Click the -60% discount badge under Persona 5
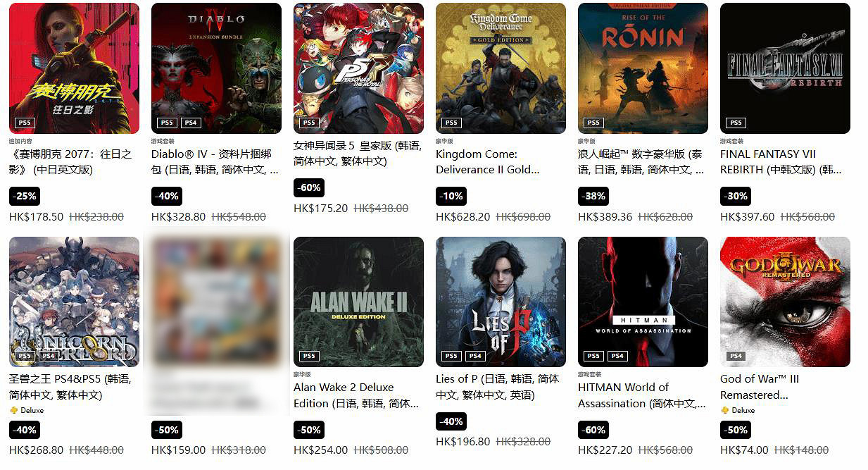 pyautogui.click(x=309, y=187)
